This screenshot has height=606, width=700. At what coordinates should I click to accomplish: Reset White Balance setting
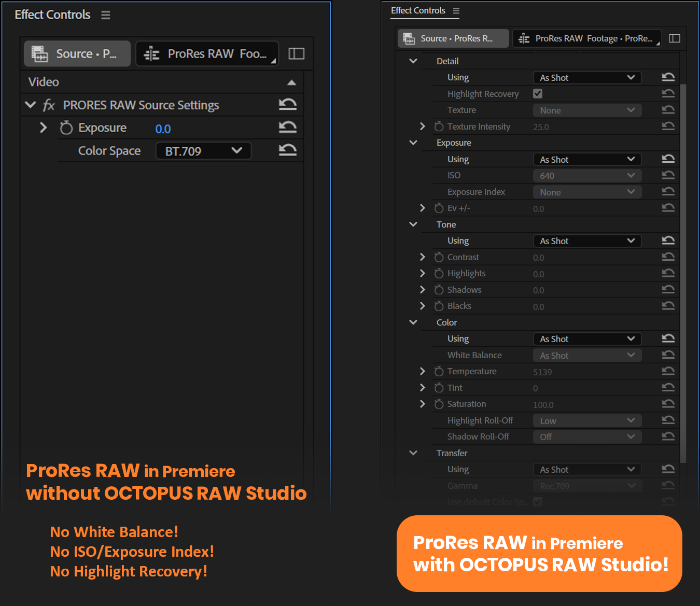click(668, 355)
